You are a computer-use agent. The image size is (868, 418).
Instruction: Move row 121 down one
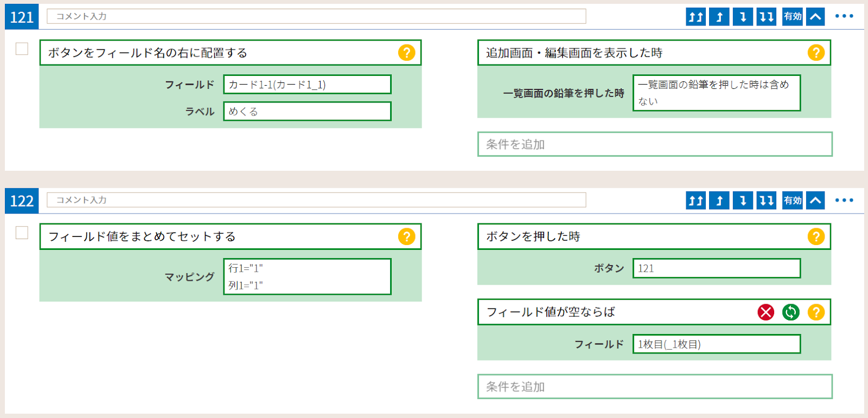point(743,17)
